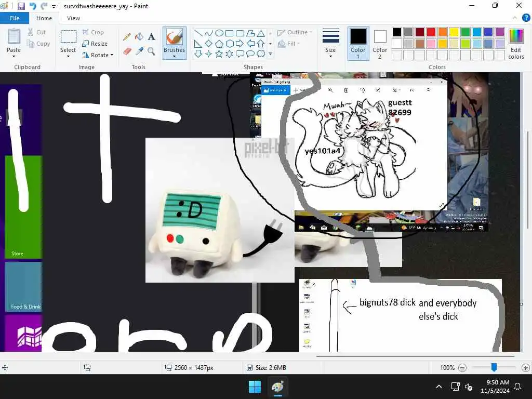Choose the Curve shape

pos(209,33)
